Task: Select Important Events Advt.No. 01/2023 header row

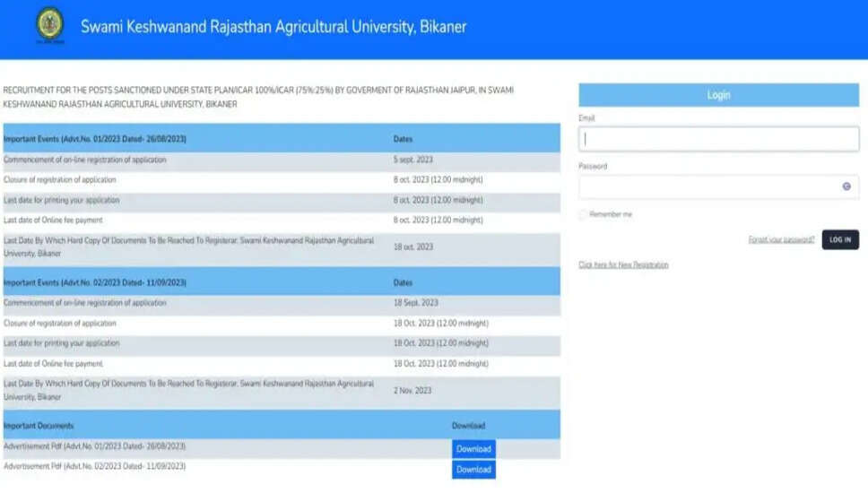Action: (x=95, y=139)
